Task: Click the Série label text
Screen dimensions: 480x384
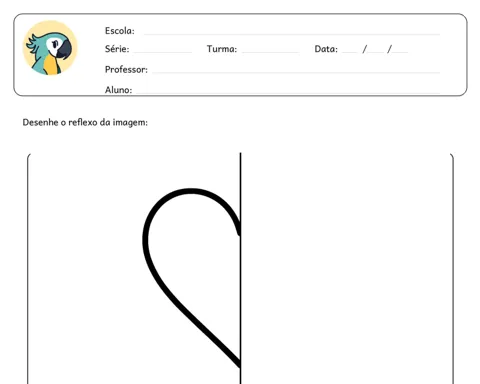Action: [117, 49]
